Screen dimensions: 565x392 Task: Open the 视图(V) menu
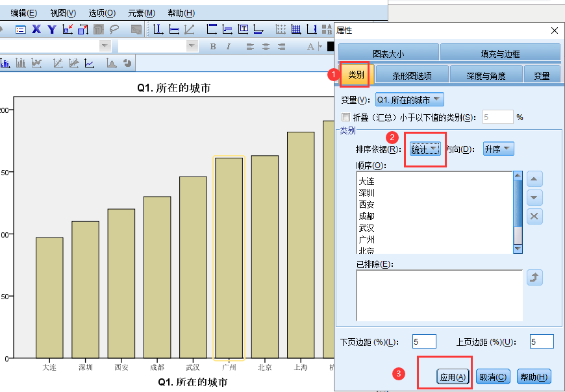(63, 14)
